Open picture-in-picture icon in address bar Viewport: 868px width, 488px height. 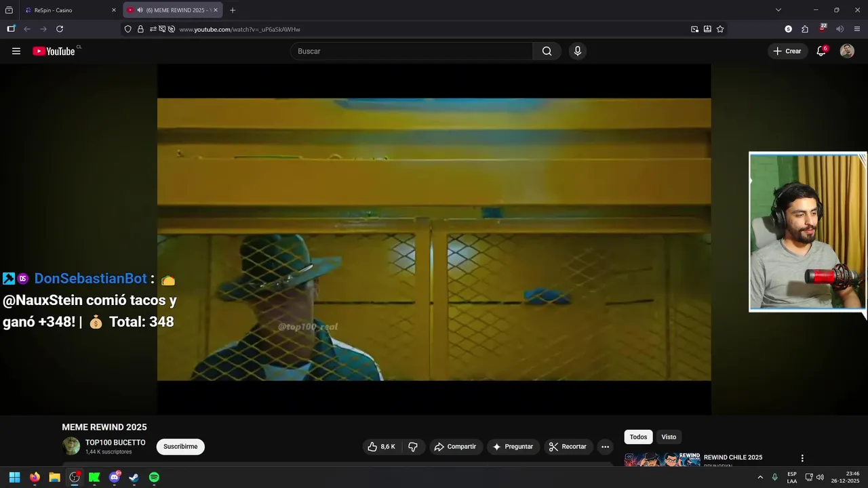[x=694, y=29]
